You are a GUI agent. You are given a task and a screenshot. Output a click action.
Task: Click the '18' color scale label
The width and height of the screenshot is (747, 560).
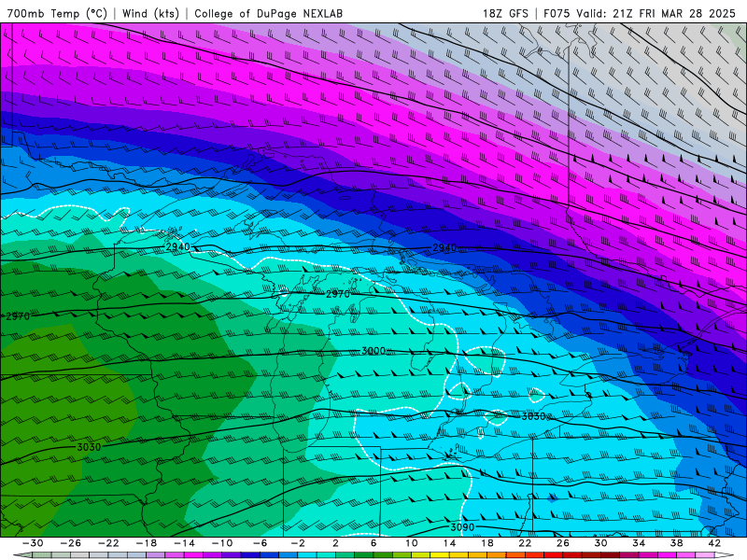486,543
